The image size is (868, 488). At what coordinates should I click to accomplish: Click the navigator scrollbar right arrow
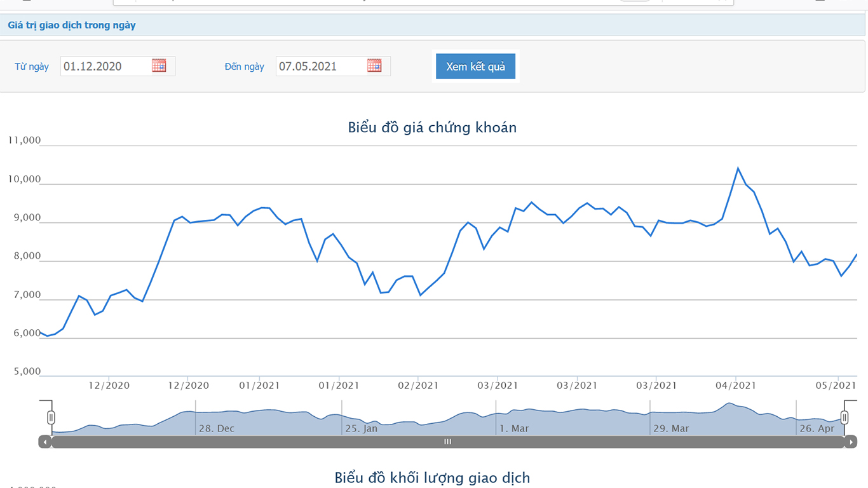(851, 442)
